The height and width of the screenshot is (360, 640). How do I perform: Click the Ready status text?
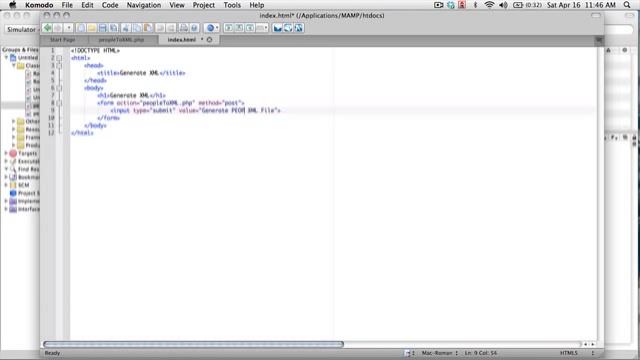point(52,353)
